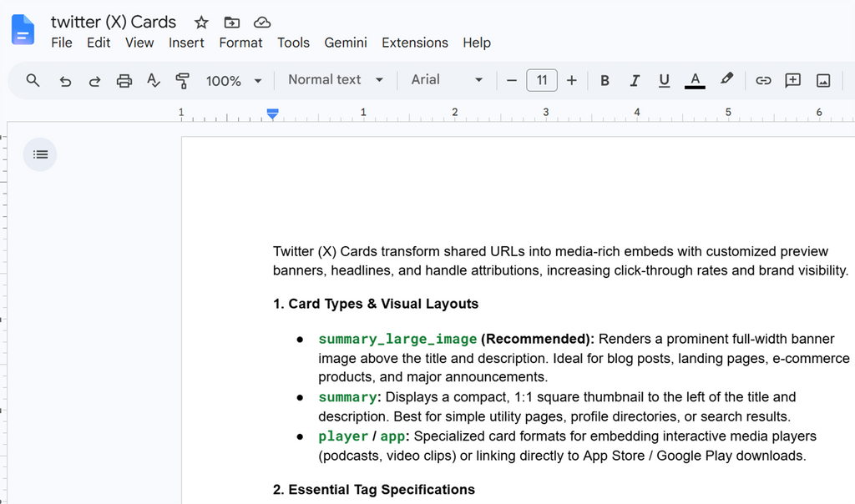Click the move to folder icon

[x=232, y=23]
